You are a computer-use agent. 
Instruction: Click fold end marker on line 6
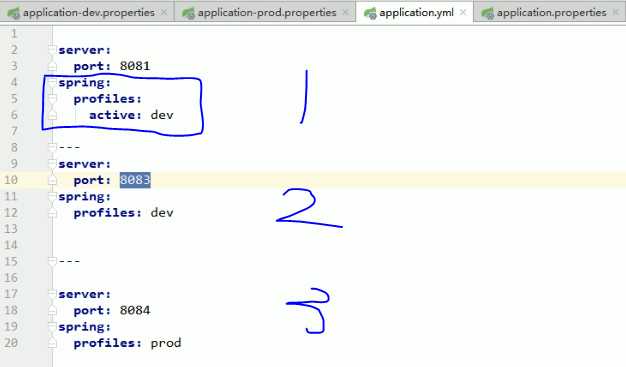tap(52, 115)
